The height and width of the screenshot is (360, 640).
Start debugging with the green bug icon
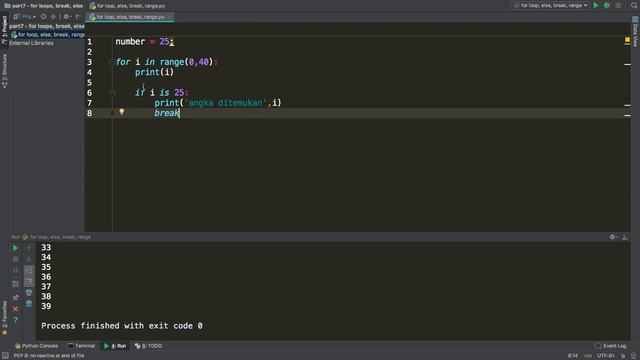(607, 6)
